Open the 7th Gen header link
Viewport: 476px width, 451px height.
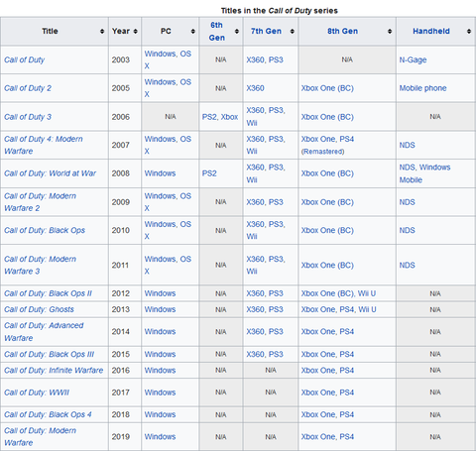click(x=266, y=31)
